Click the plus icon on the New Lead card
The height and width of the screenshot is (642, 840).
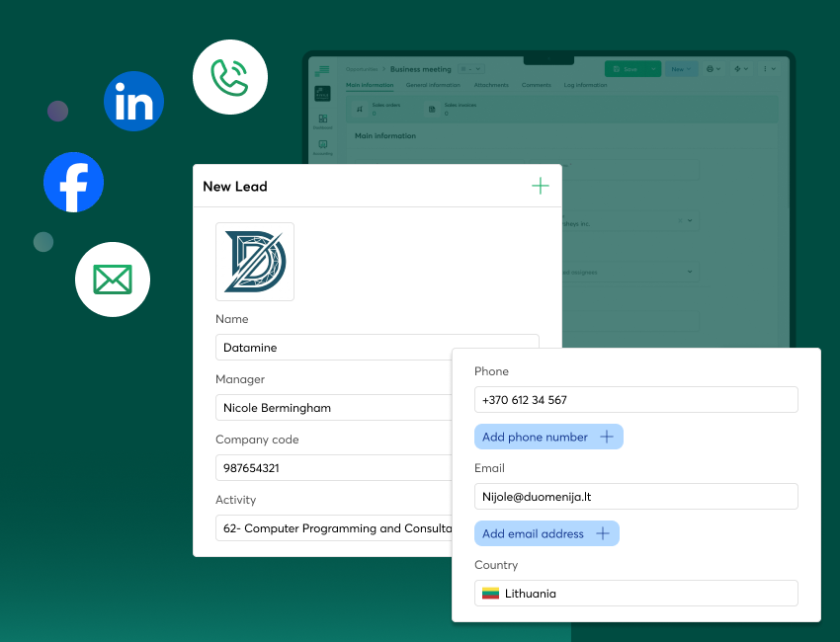tap(541, 186)
